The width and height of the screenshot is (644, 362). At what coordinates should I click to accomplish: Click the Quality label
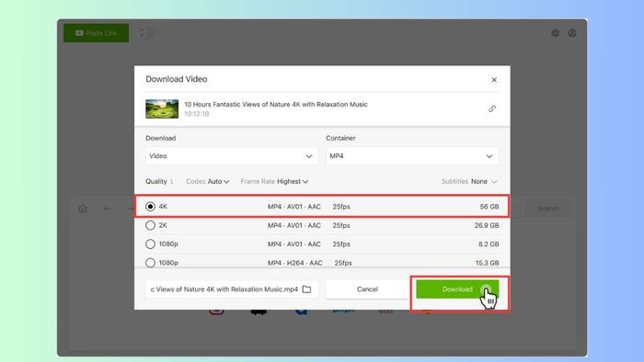pyautogui.click(x=156, y=181)
